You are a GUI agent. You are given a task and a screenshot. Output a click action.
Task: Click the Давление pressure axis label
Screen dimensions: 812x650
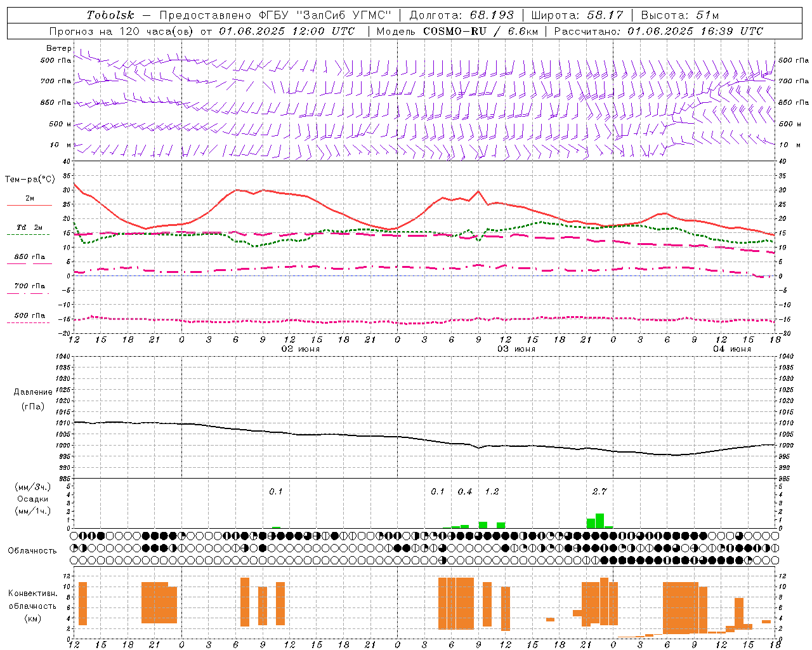click(32, 392)
